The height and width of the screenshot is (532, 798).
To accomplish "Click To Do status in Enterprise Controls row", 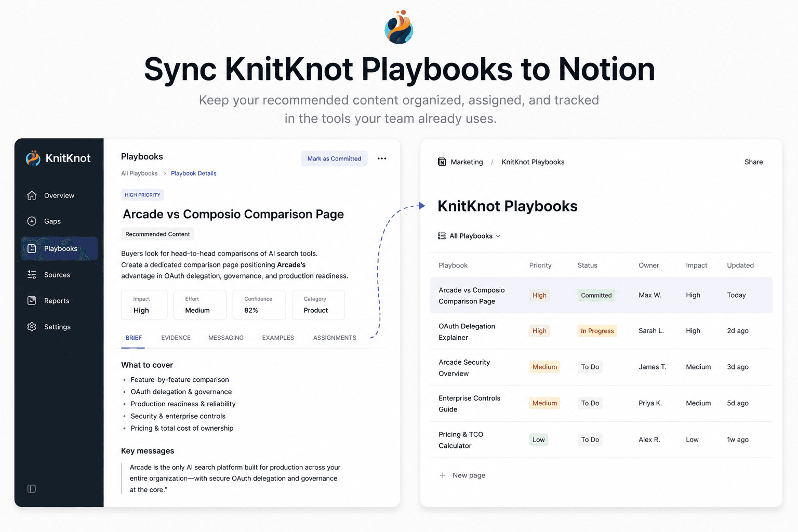I will [x=590, y=404].
